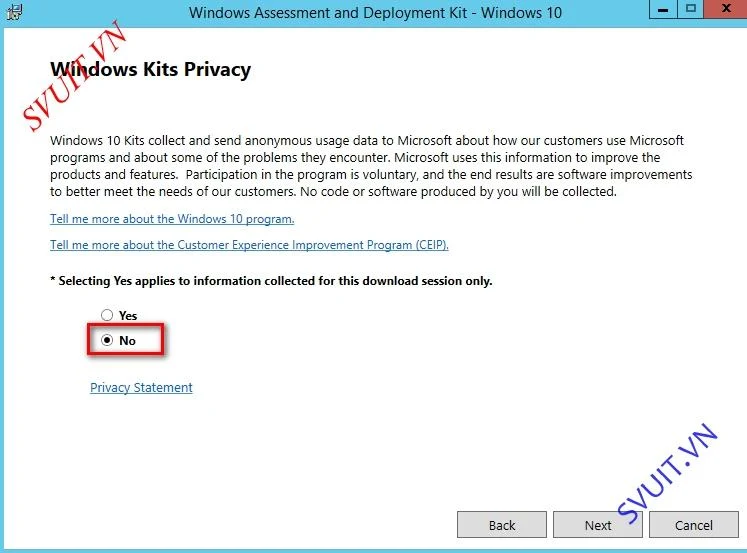This screenshot has width=747, height=553.
Task: Open the Customer Experience Improvement Program link
Action: 249,245
